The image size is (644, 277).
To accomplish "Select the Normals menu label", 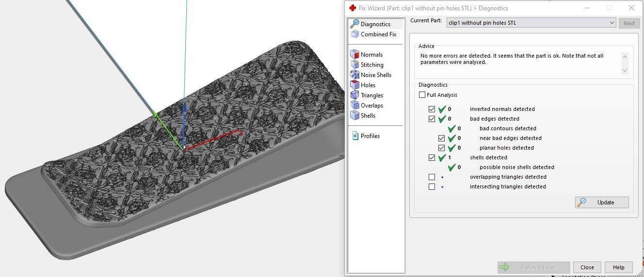I will point(371,55).
